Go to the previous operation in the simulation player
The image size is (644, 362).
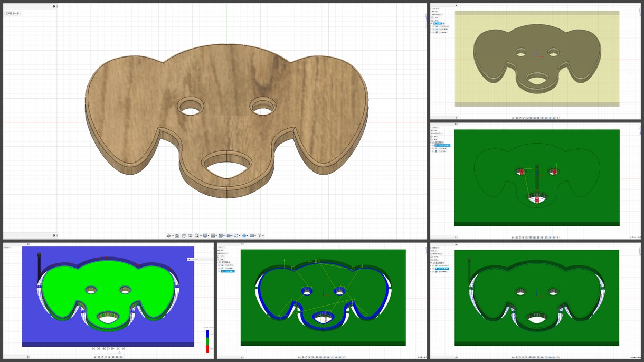click(x=98, y=349)
